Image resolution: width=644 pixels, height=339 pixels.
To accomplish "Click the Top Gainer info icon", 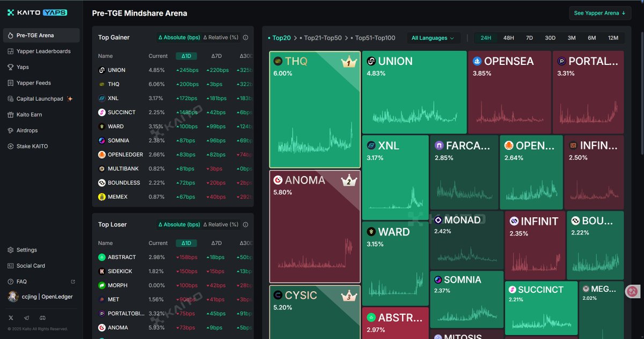I will point(245,38).
